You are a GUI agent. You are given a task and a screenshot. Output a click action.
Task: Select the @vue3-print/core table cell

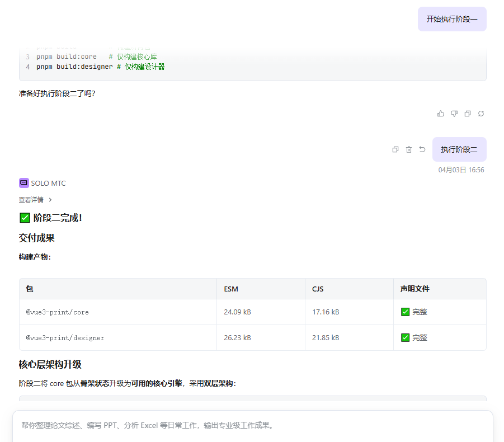point(58,312)
